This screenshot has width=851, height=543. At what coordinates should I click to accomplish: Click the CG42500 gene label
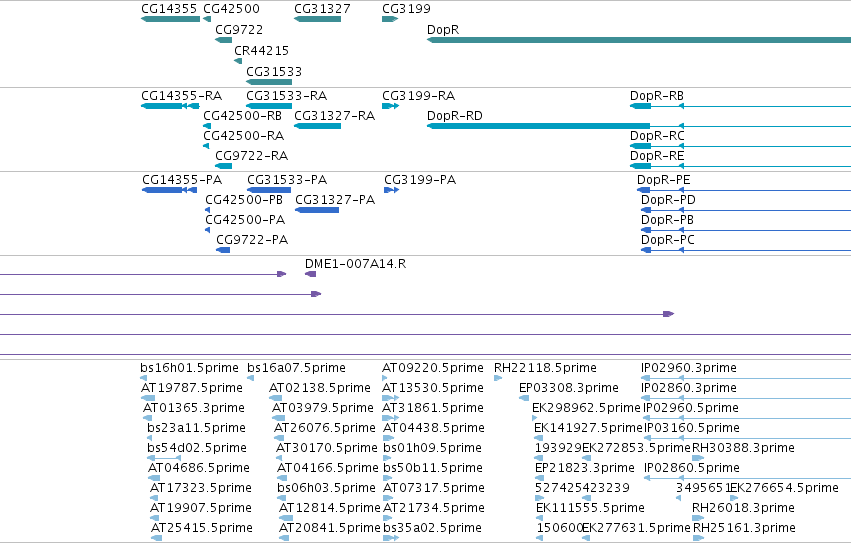(x=231, y=9)
